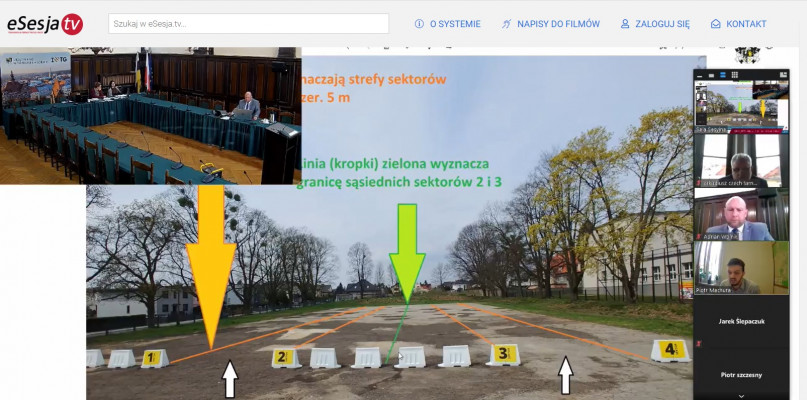Open the ZALOGUJ SIĘ login link

tap(662, 24)
